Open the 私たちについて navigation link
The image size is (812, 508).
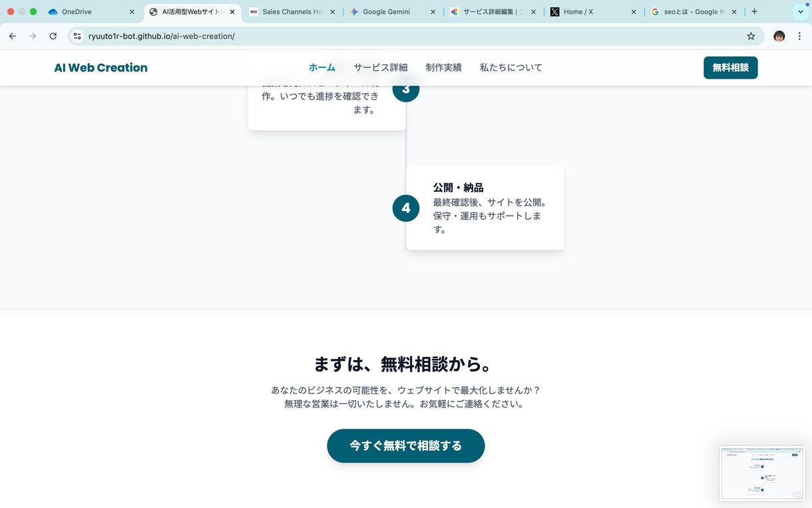pyautogui.click(x=511, y=67)
